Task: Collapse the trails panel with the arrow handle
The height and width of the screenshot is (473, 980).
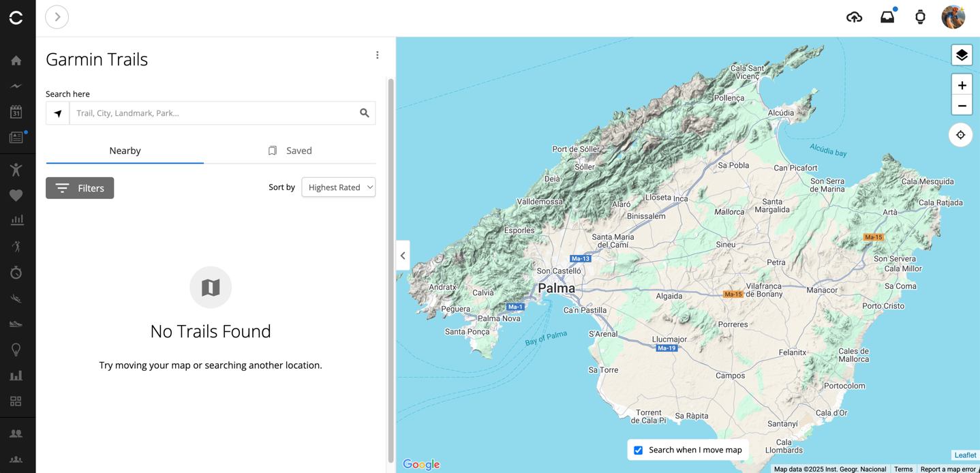Action: coord(403,256)
